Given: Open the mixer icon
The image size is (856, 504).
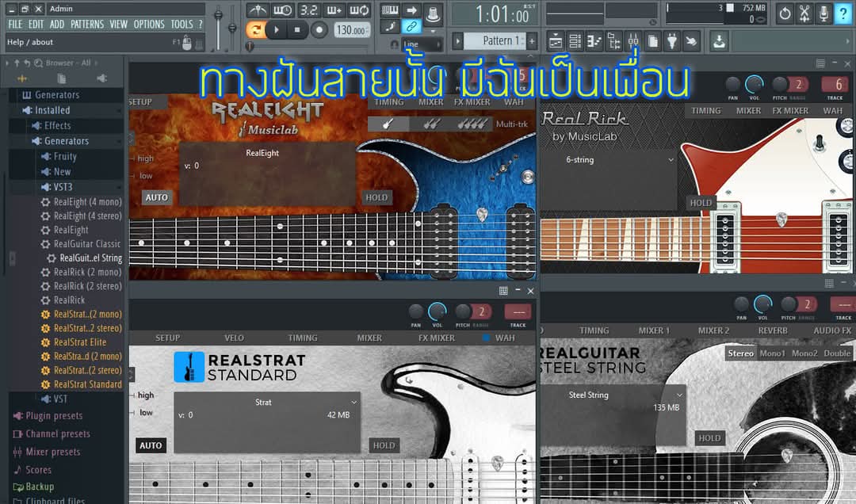Looking at the screenshot, I should pos(633,41).
